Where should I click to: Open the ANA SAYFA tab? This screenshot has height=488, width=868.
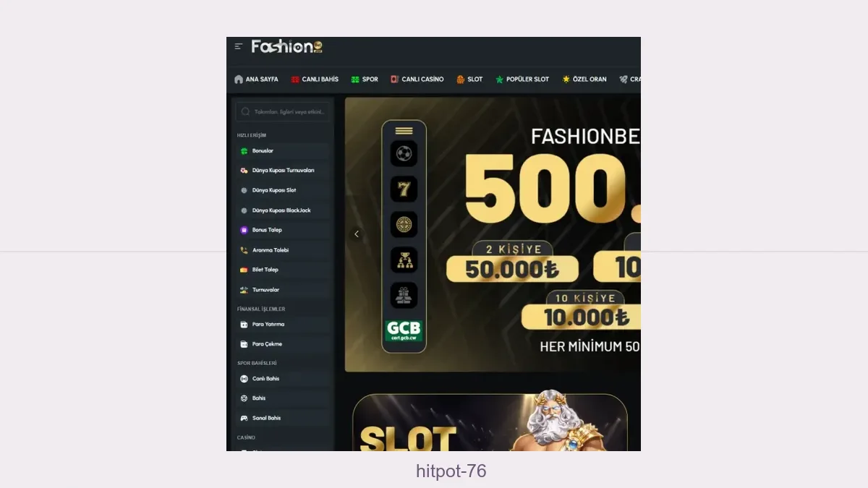256,80
